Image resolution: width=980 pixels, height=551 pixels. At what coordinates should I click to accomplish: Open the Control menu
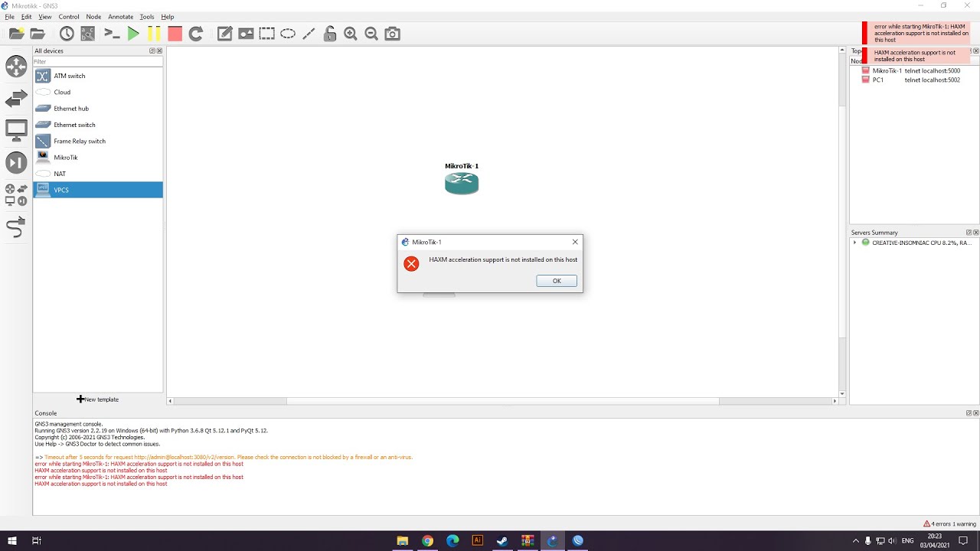click(x=69, y=17)
